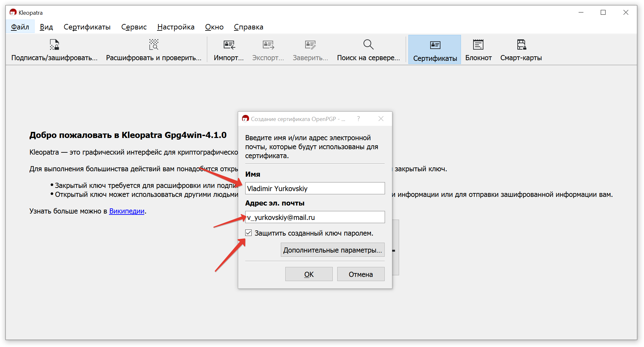Open the Сервис menu
Viewport: 644px width, 347px height.
coord(134,27)
